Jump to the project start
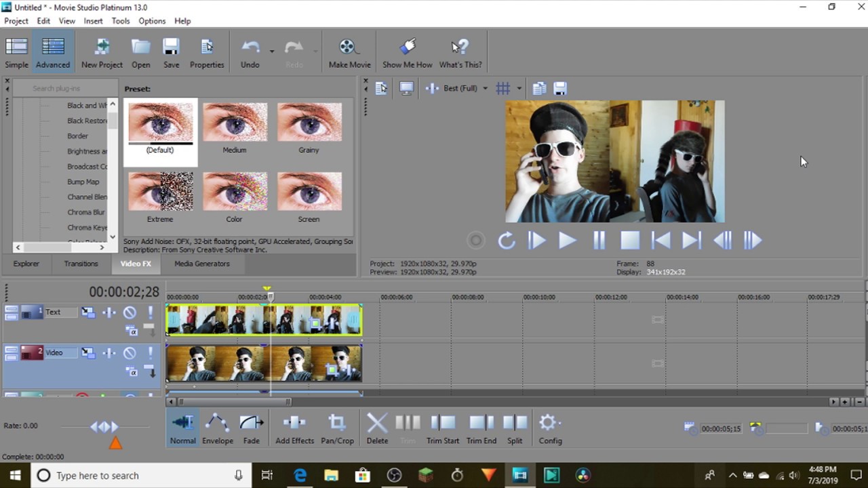Viewport: 868px width, 488px height. pyautogui.click(x=661, y=241)
